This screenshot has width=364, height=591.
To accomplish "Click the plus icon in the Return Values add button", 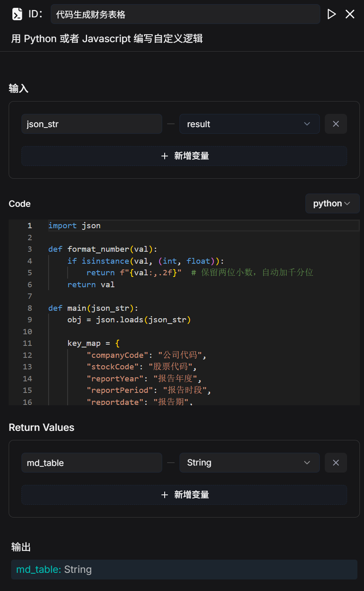I will (x=165, y=495).
